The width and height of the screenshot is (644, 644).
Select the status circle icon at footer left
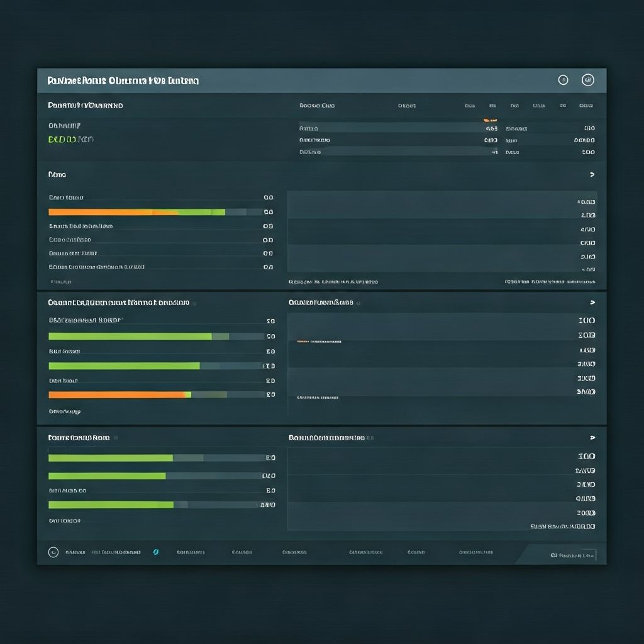coord(53,552)
